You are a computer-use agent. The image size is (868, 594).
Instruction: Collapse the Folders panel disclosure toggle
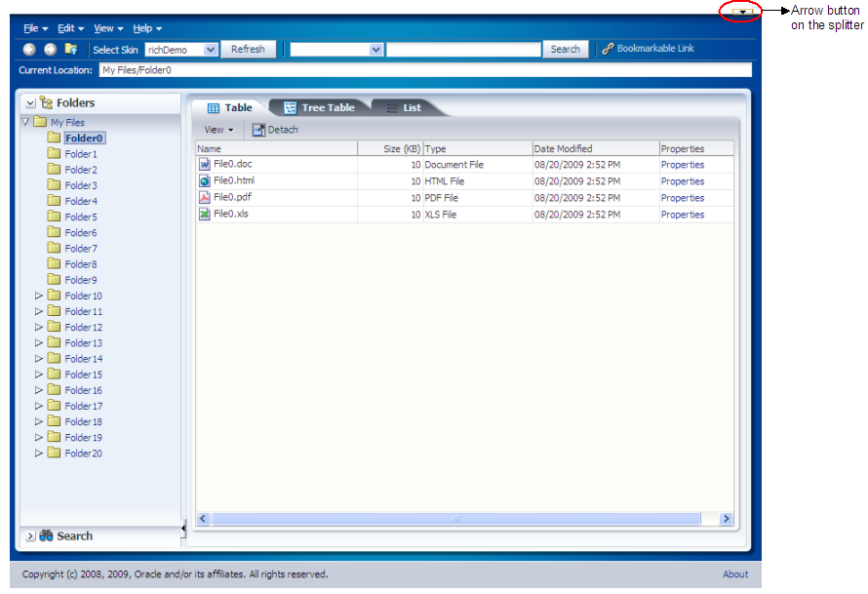(30, 103)
